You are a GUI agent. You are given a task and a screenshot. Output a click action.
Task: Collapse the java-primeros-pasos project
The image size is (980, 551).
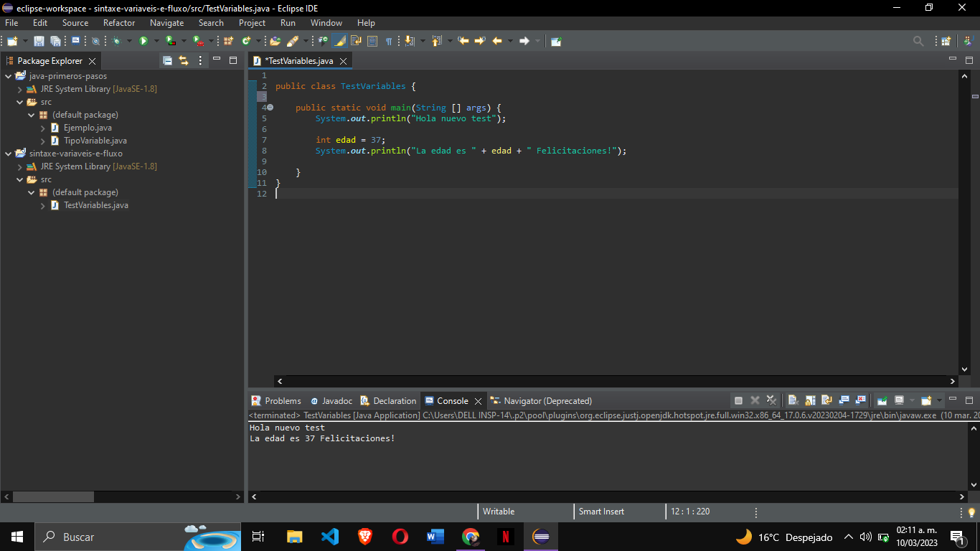click(9, 76)
